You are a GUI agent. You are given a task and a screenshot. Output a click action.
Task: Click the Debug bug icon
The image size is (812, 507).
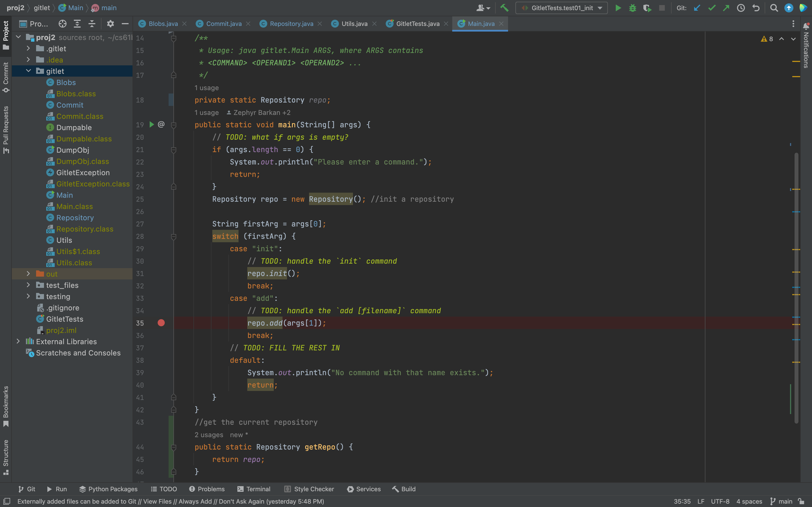[x=632, y=8]
